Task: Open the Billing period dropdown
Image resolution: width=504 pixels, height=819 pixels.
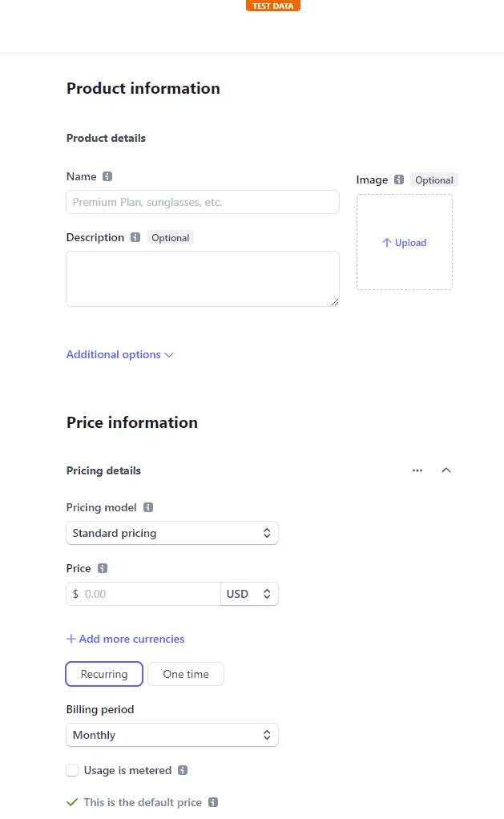Action: [x=172, y=735]
